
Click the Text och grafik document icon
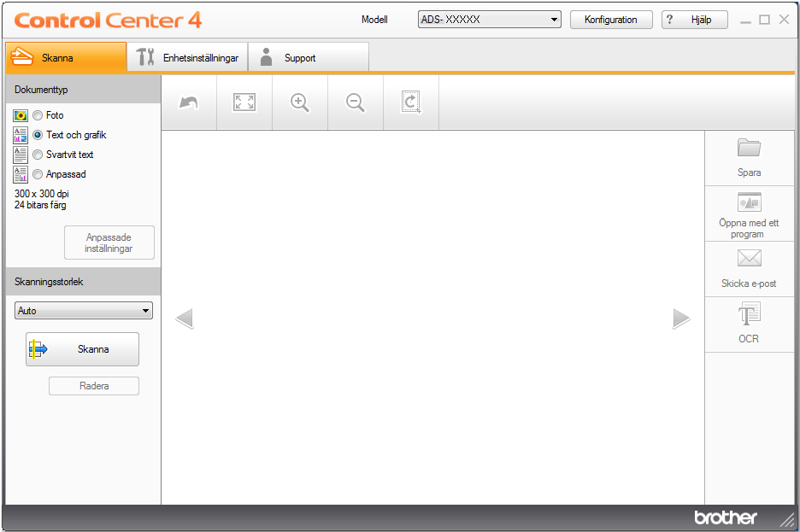pyautogui.click(x=21, y=135)
